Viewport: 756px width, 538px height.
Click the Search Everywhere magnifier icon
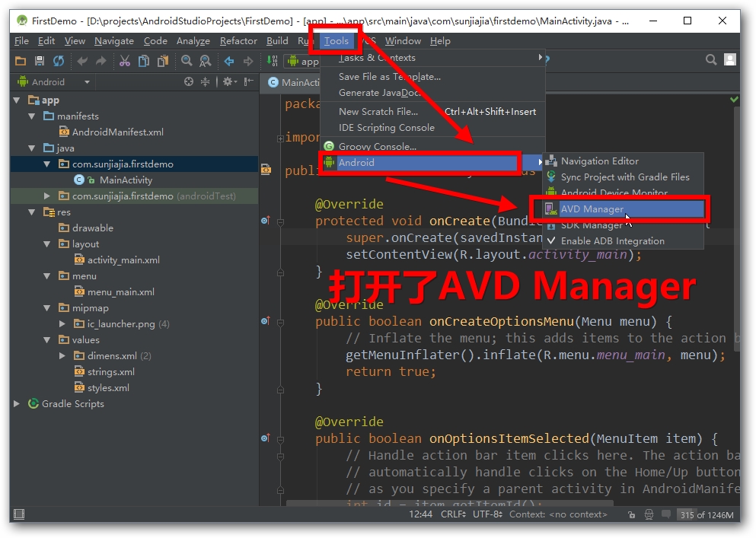710,60
